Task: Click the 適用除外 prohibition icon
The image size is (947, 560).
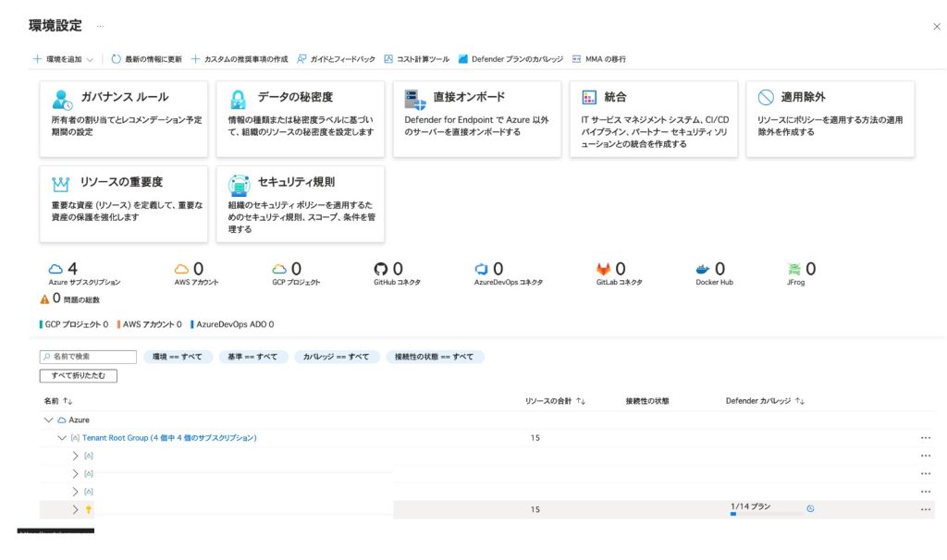Action: (x=765, y=98)
